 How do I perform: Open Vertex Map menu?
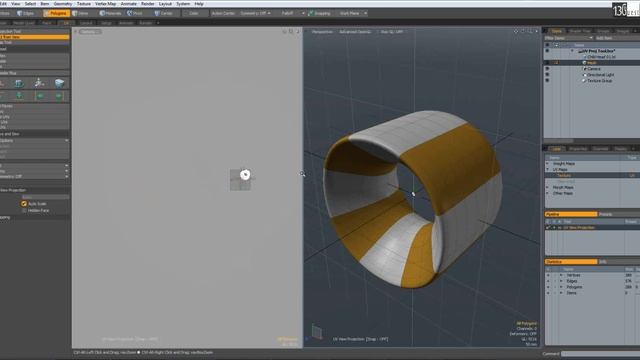pos(105,4)
